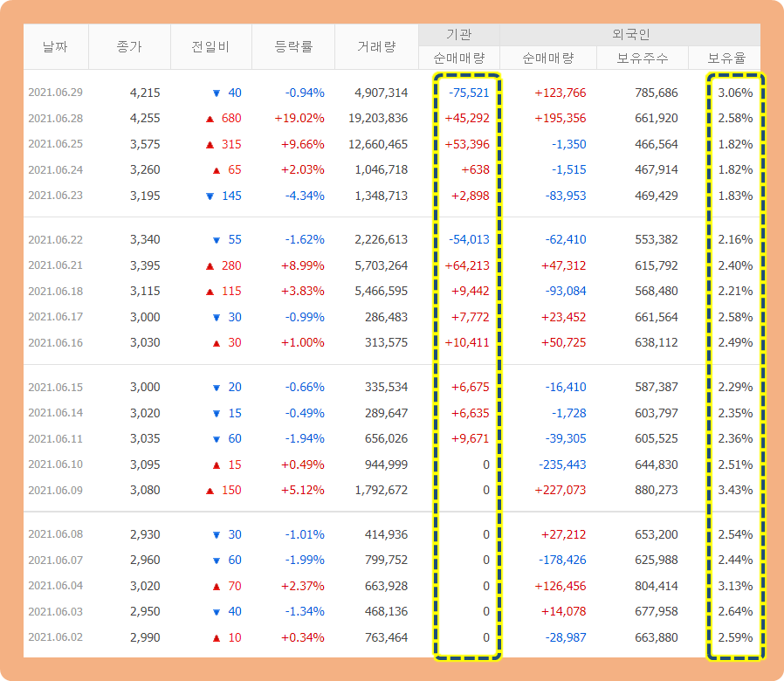
Task: Click blue down arrow in 2021.06.11 row
Action: pos(217,439)
